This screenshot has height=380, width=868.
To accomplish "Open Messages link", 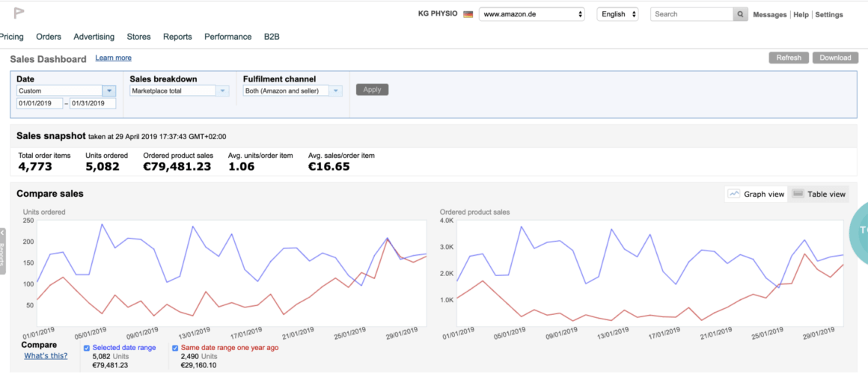I will point(770,15).
